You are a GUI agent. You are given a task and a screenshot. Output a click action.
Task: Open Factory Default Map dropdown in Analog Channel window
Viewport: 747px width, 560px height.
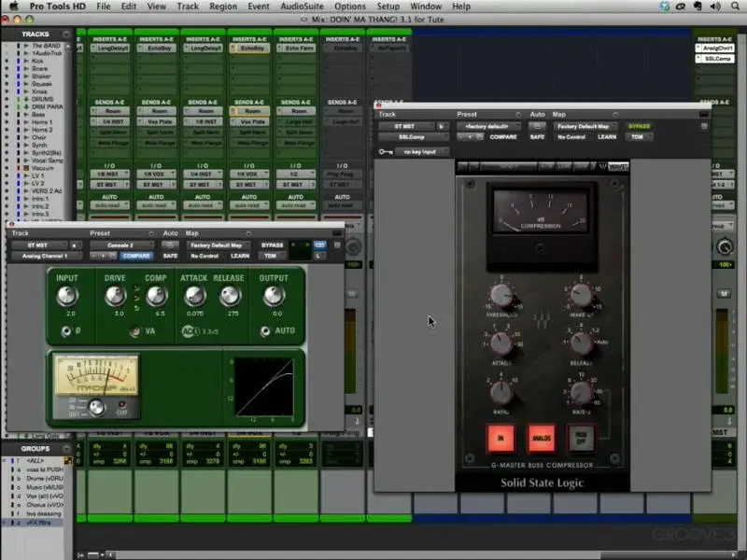click(219, 245)
